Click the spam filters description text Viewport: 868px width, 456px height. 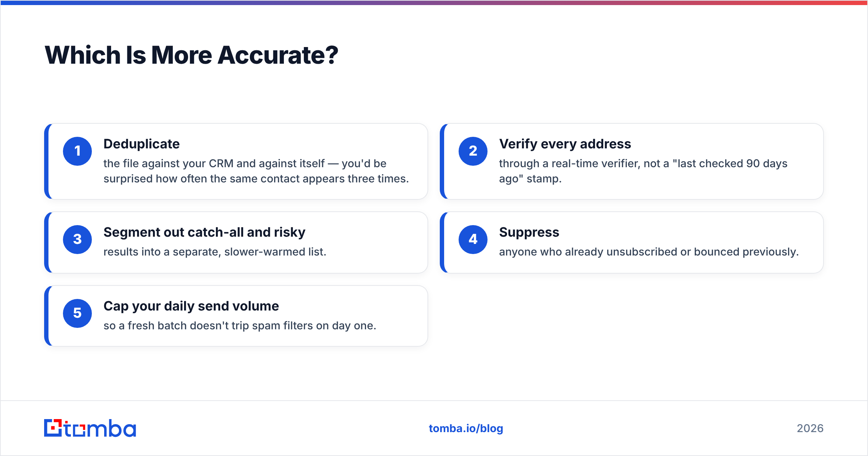tap(240, 326)
